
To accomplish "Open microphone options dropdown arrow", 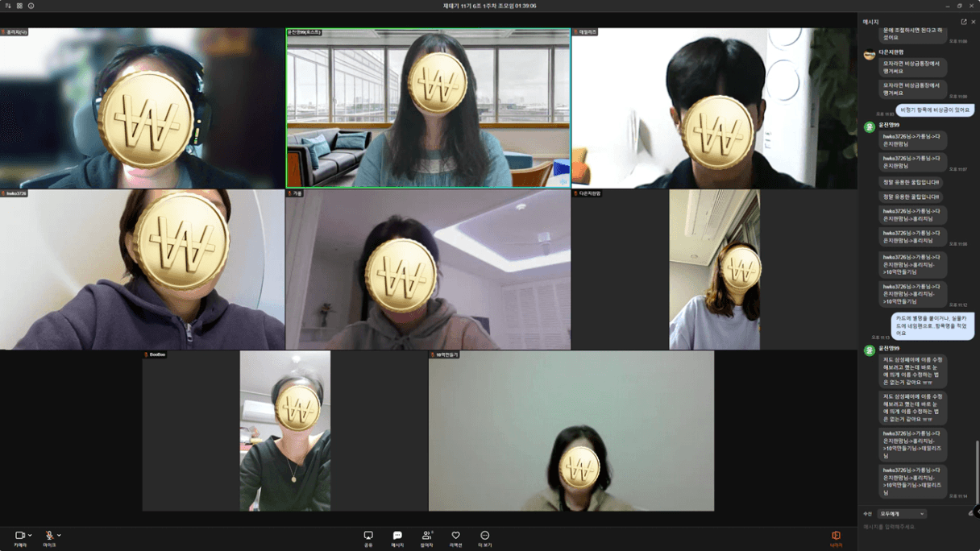I will pyautogui.click(x=59, y=535).
